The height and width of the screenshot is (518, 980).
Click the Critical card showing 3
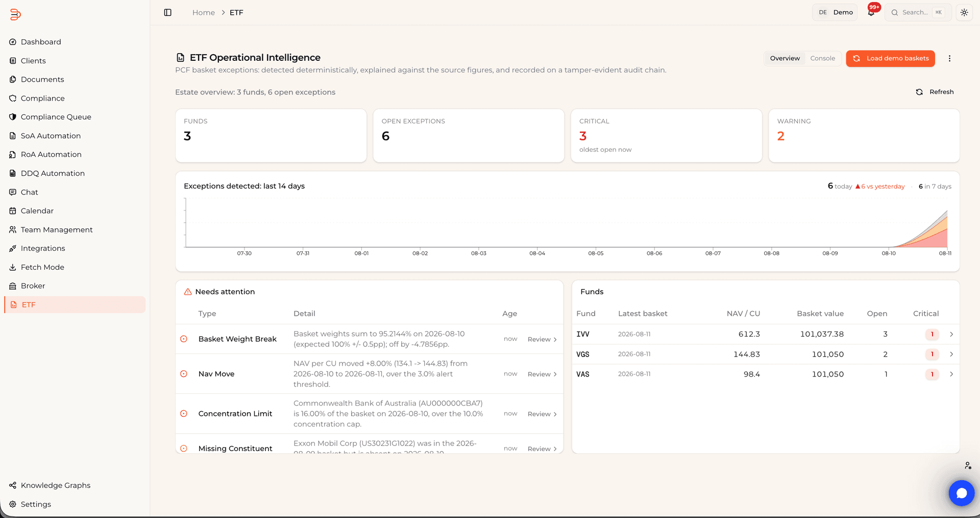point(666,136)
